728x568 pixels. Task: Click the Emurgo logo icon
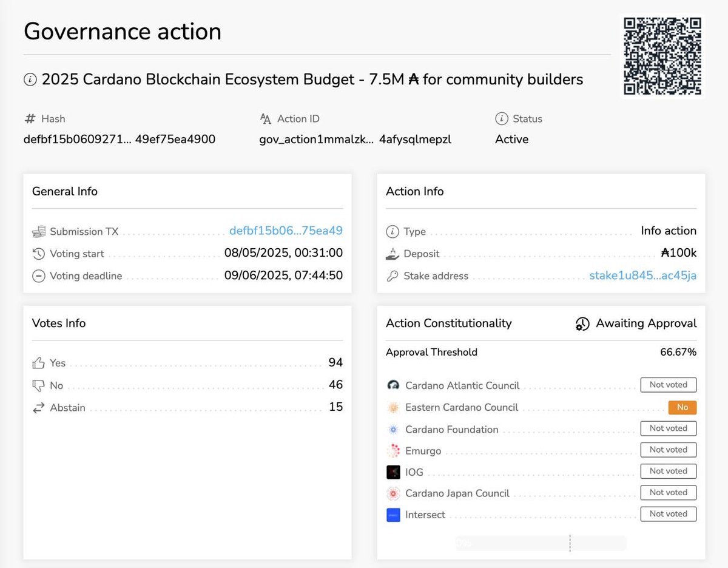pyautogui.click(x=393, y=451)
